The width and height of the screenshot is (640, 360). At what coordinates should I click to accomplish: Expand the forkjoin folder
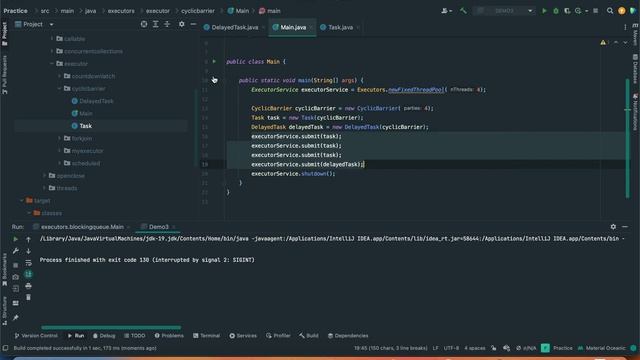(x=60, y=138)
